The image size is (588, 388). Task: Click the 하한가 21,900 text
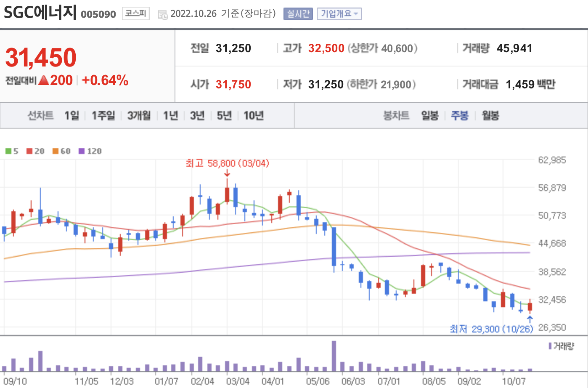pos(381,85)
